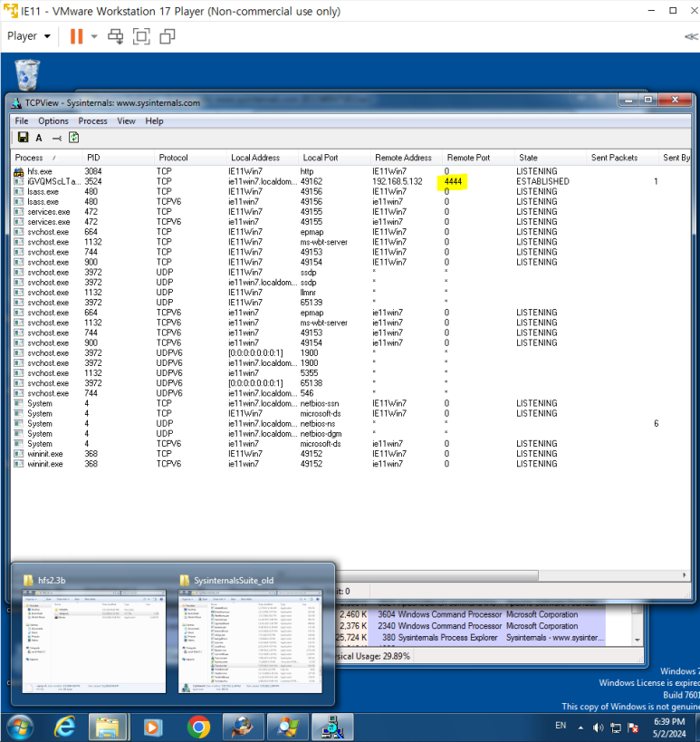Viewport: 700px width, 742px height.
Task: Click the Refresh toolbar icon in TCPView
Action: [x=73, y=138]
